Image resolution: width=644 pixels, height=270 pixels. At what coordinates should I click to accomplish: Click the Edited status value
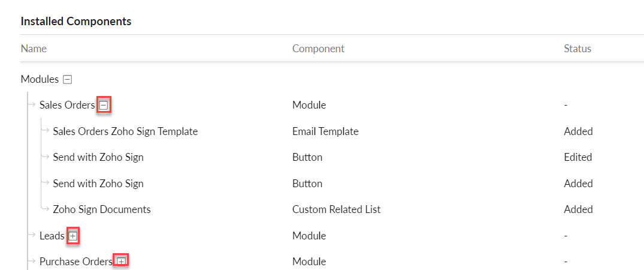coord(578,157)
